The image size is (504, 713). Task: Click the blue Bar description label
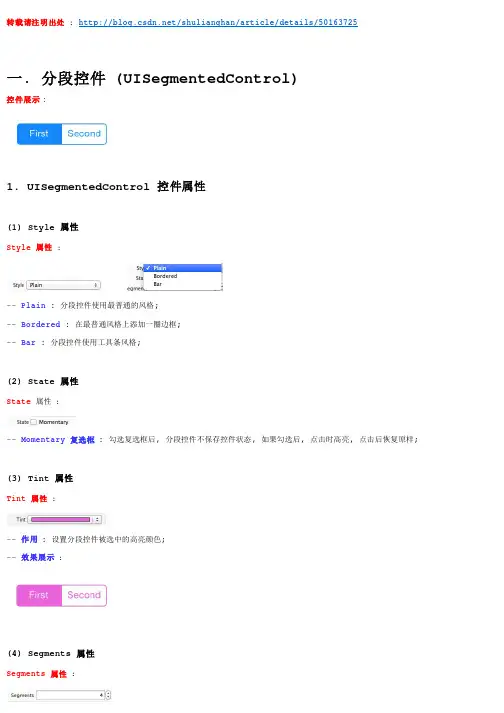coord(28,342)
